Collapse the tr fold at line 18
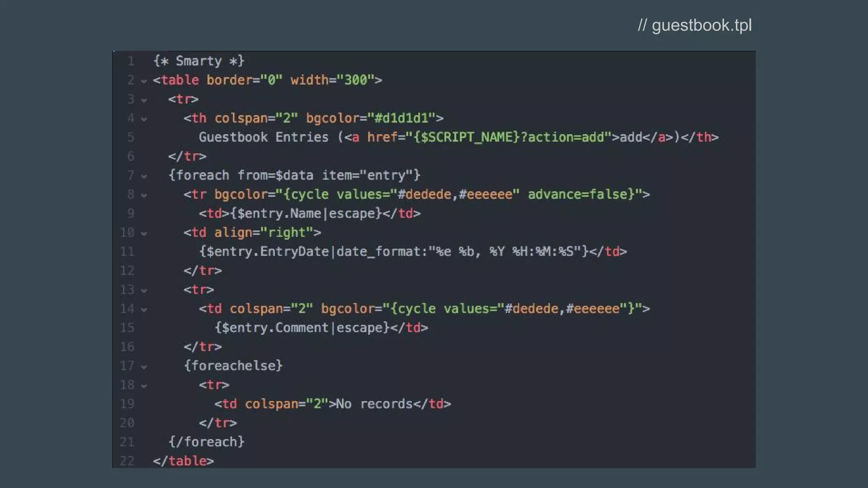This screenshot has height=488, width=868. click(144, 386)
